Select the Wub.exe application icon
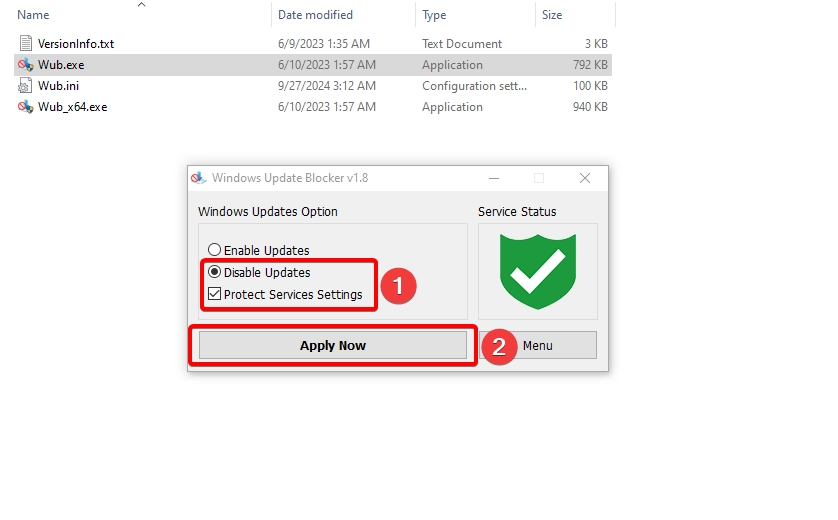Image resolution: width=838 pixels, height=520 pixels. coord(25,65)
